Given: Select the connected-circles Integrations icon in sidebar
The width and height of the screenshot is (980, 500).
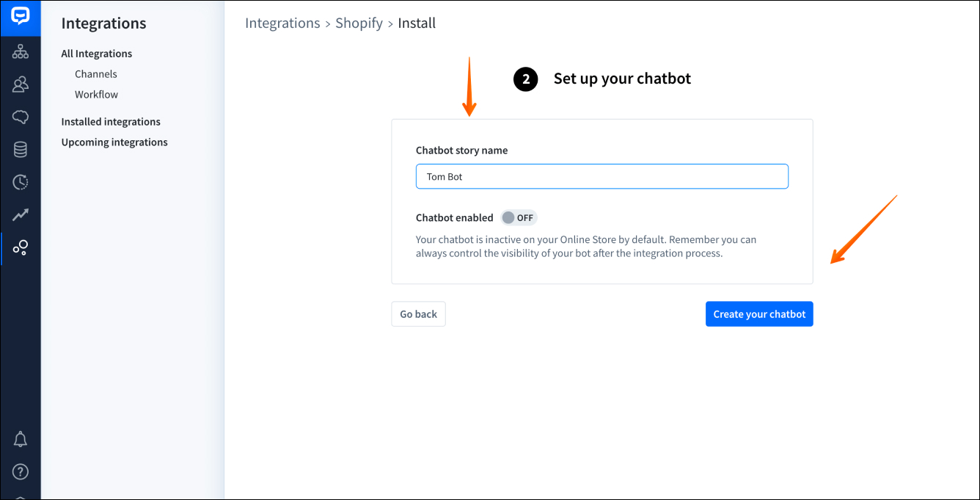Looking at the screenshot, I should (x=21, y=248).
